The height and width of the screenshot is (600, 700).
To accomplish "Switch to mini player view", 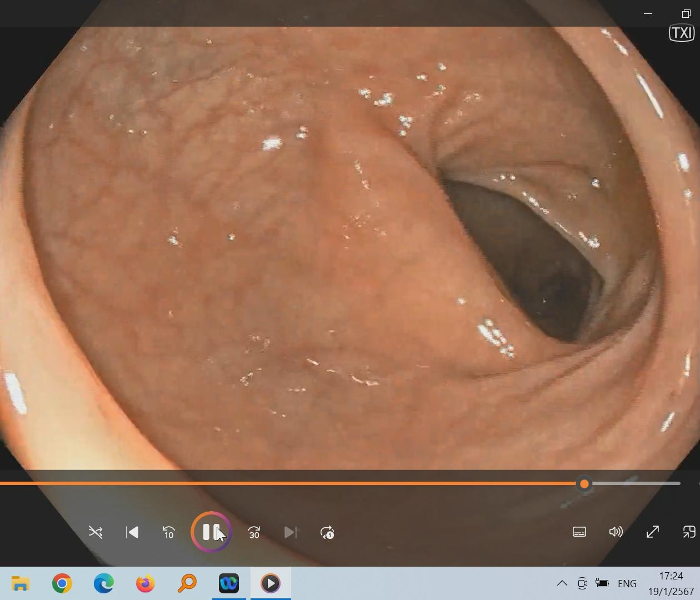I will [x=689, y=532].
